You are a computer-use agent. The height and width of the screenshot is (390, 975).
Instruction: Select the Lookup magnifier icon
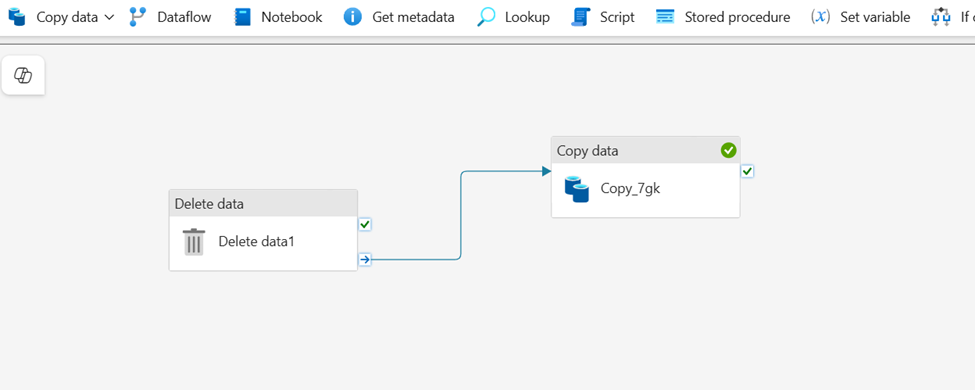point(486,17)
